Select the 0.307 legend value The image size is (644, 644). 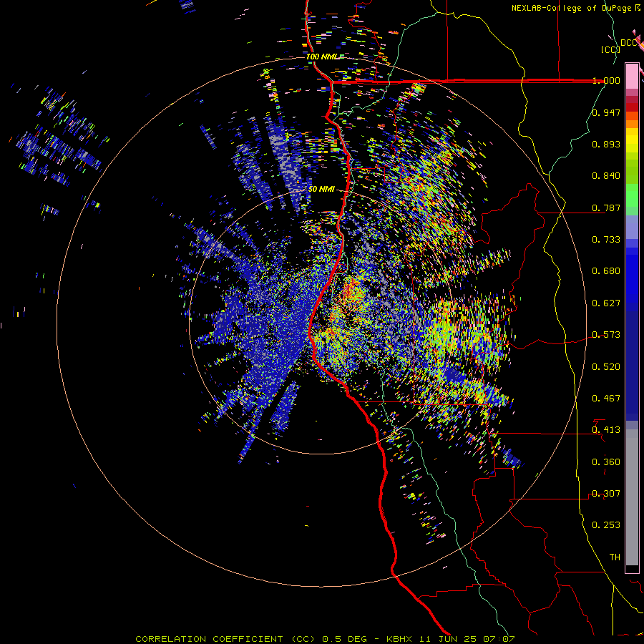click(x=606, y=494)
